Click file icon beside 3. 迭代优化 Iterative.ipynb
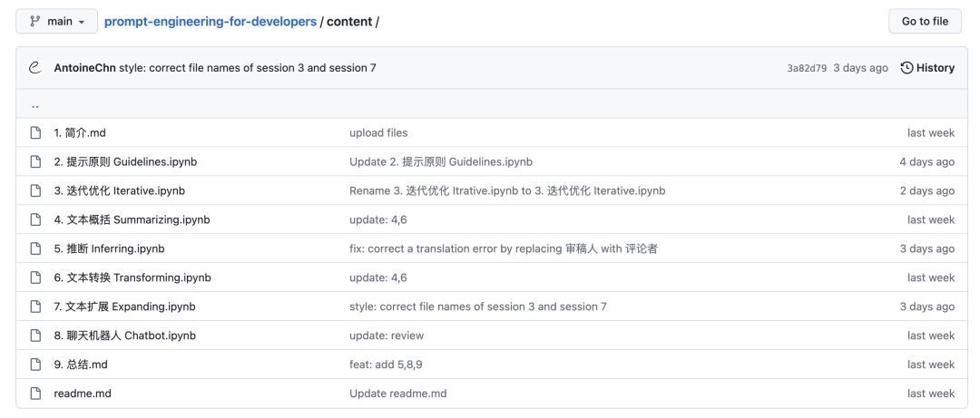Image resolution: width=980 pixels, height=418 pixels. (x=35, y=190)
